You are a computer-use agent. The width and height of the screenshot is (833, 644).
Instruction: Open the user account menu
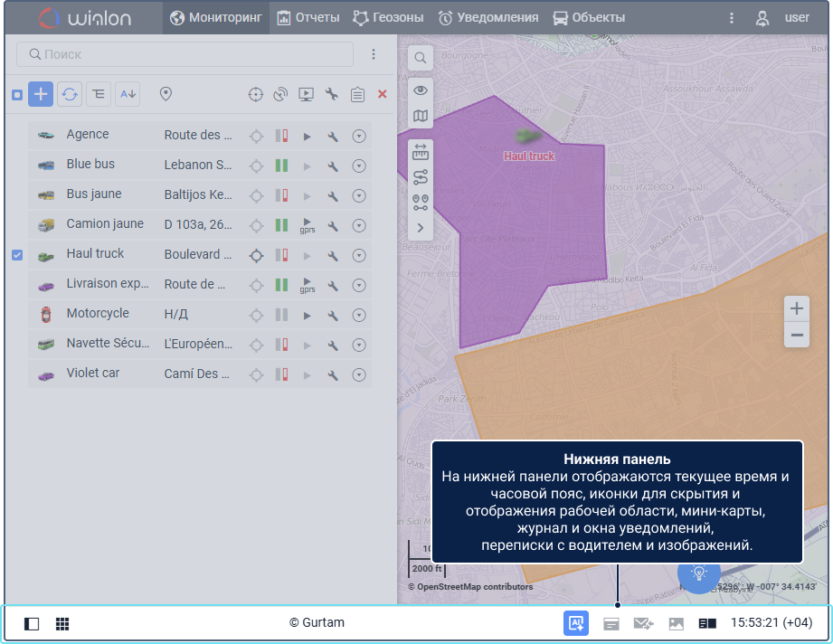pyautogui.click(x=782, y=18)
